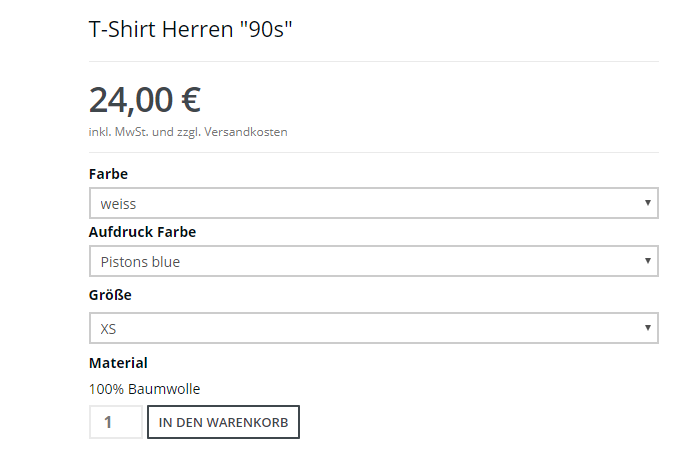673x450 pixels.
Task: Click the arrow icon of the Aufdruck Farbe selector
Action: point(649,262)
